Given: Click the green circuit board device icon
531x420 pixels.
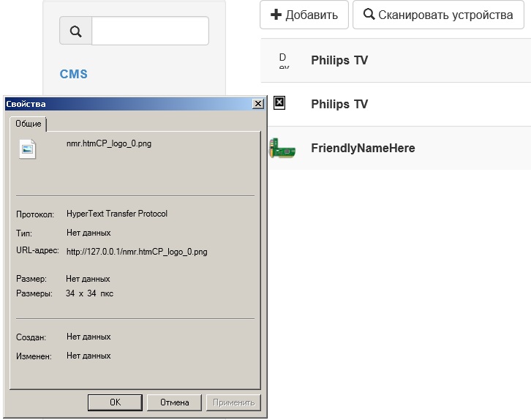Looking at the screenshot, I should coord(283,148).
